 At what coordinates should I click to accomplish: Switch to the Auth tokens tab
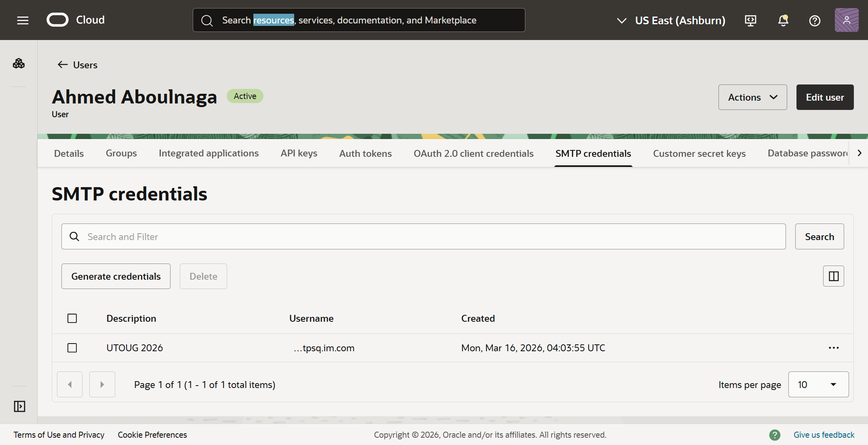[365, 154]
